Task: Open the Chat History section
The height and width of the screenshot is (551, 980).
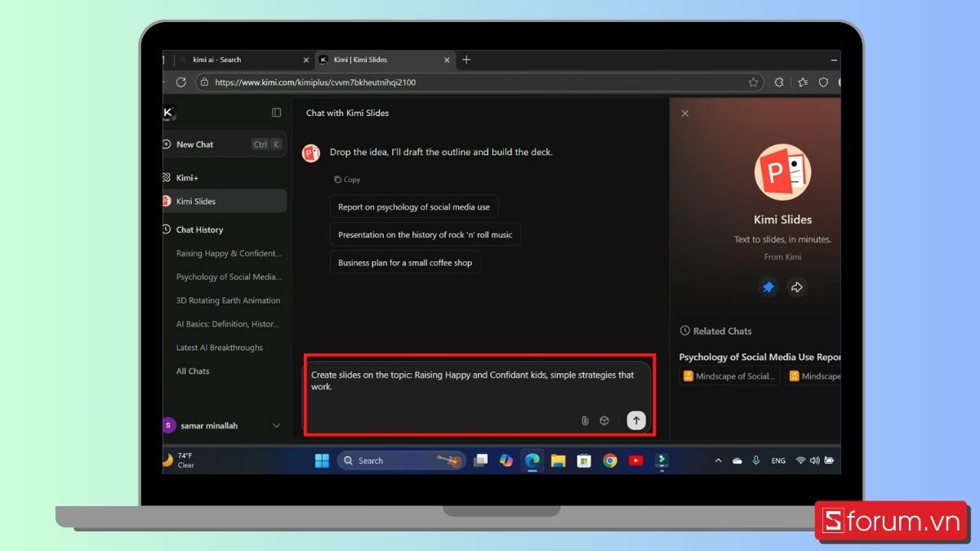Action: (x=199, y=229)
